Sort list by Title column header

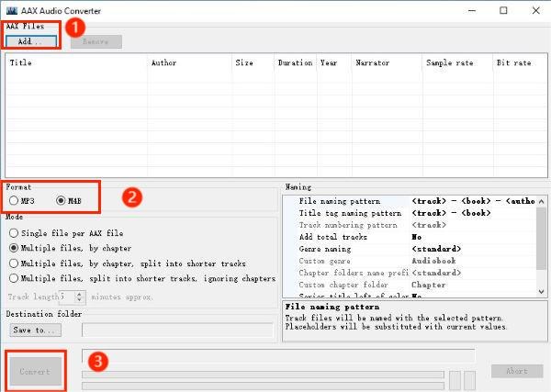pos(76,62)
